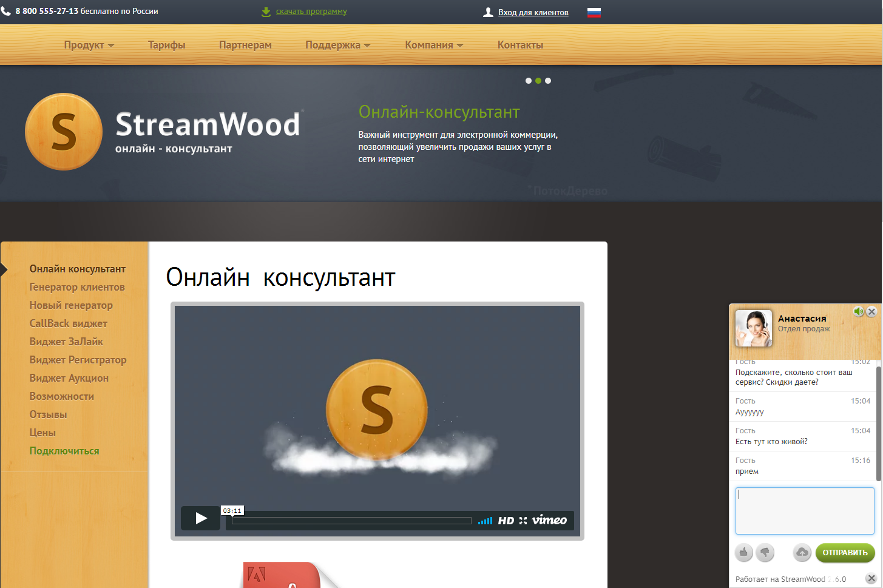Focus the chat message input box

coord(805,511)
